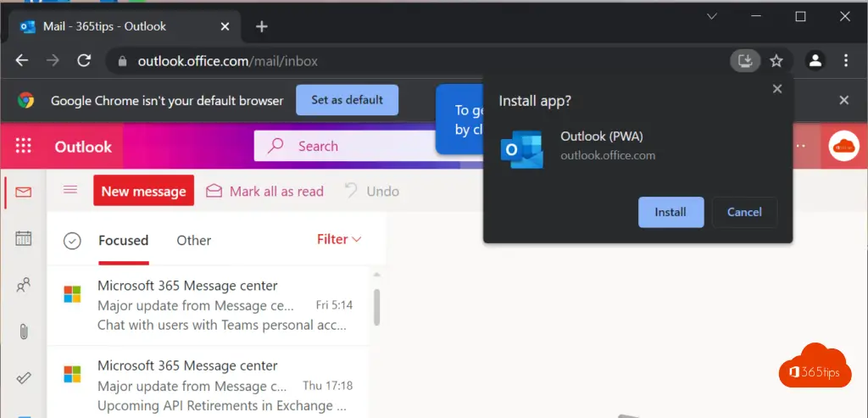Open the Outlook app launcher grid
This screenshot has height=418, width=868.
coord(23,146)
